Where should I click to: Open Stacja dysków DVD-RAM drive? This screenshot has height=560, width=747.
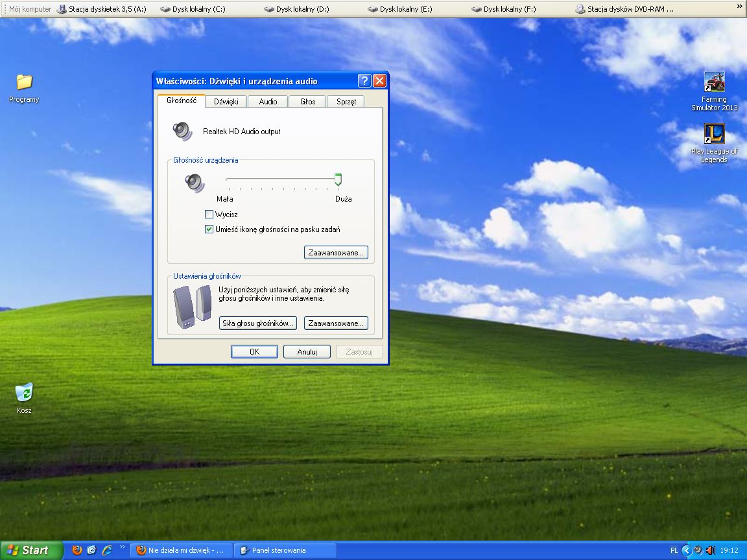624,8
